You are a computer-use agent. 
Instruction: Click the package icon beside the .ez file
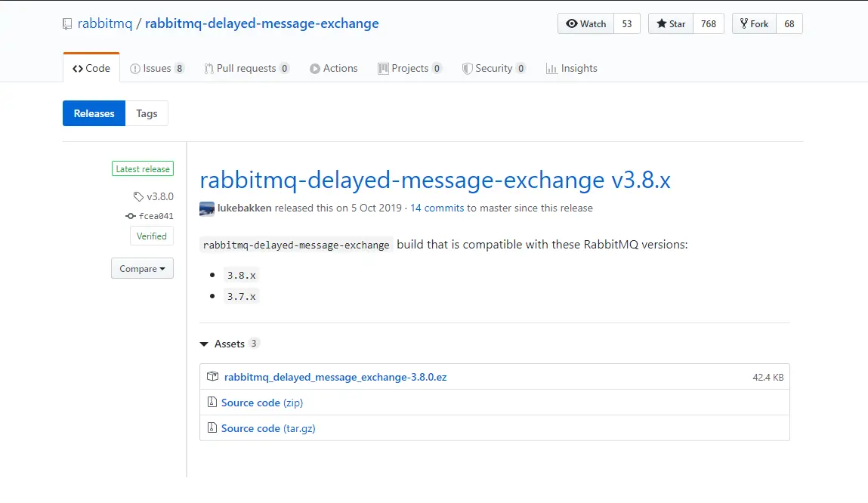pyautogui.click(x=212, y=376)
